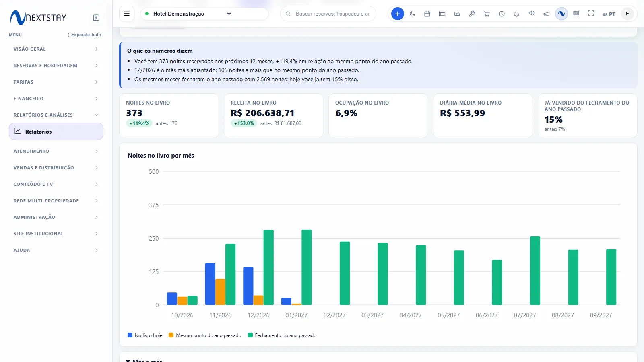The image size is (644, 362).
Task: Expand the Tarifas menu section
Action: 56,82
